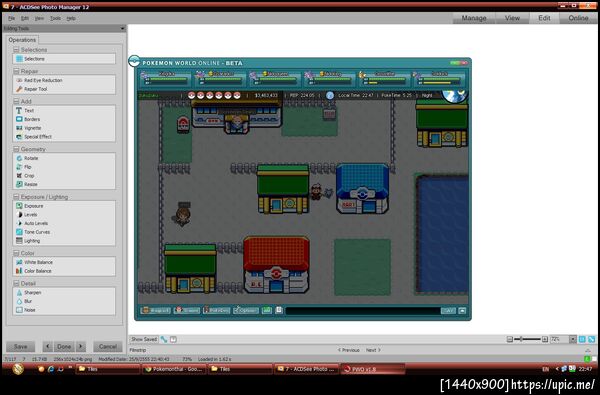Collapse the Color group
600x395 pixels.
(16, 253)
